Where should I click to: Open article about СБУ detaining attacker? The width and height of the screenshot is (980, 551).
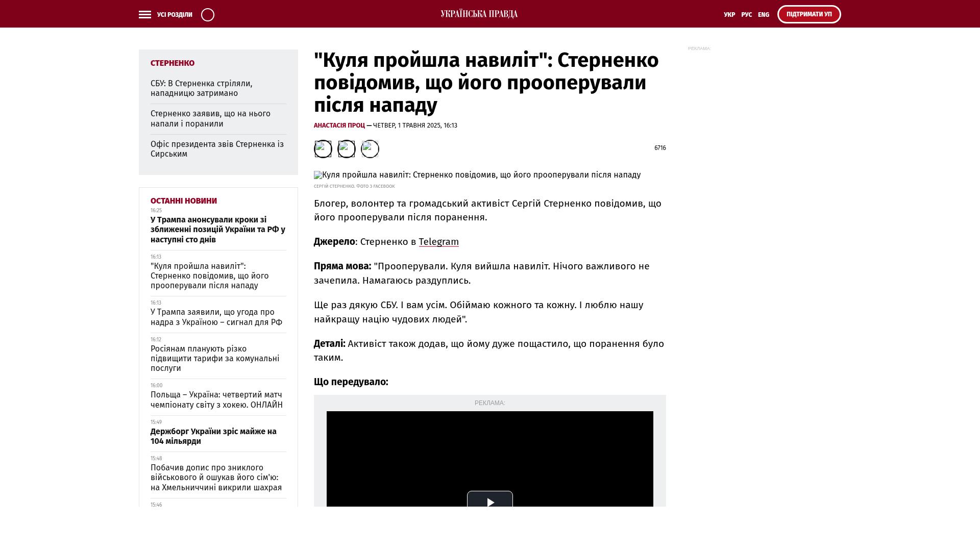point(201,88)
